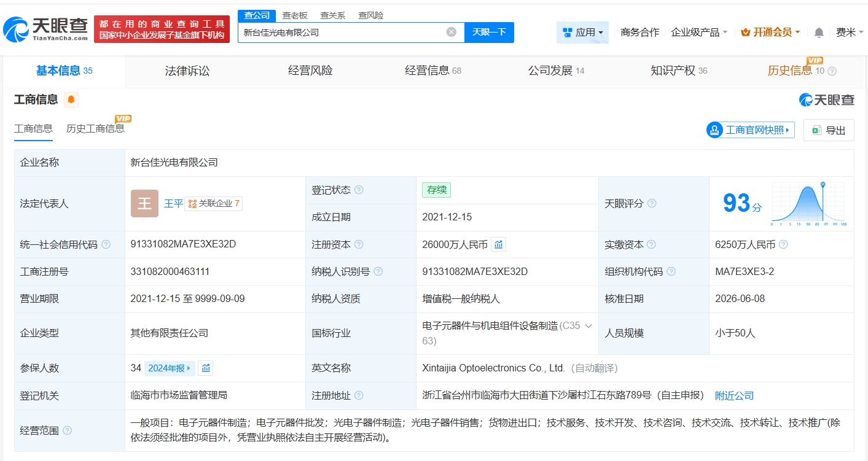868x461 pixels.
Task: Select the 查关系 search tab
Action: tap(333, 15)
